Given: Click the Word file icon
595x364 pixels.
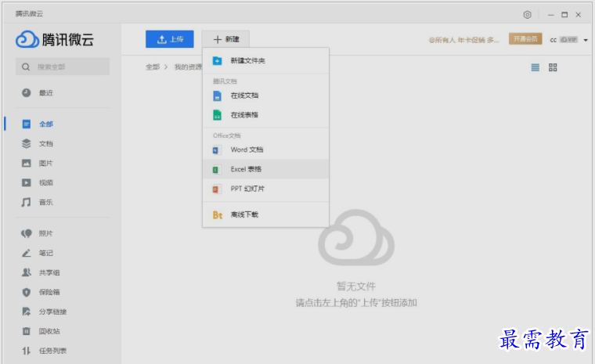Looking at the screenshot, I should tap(216, 150).
